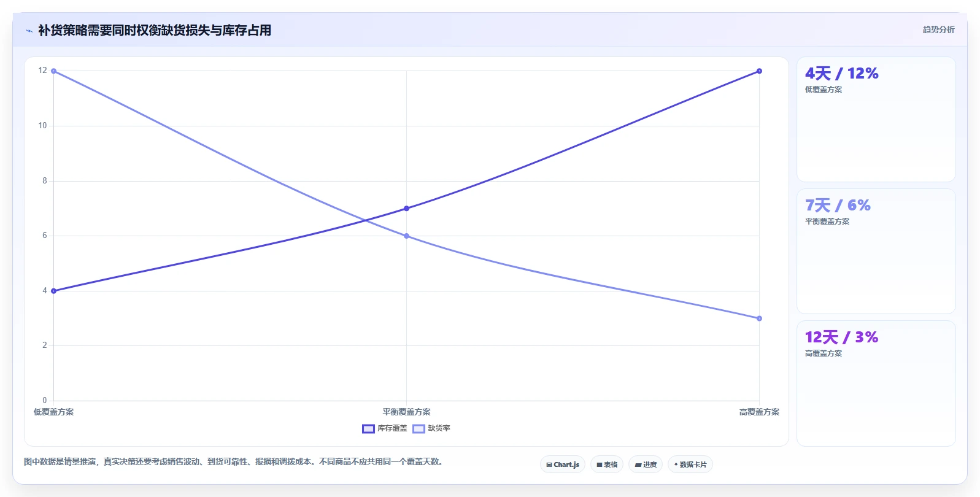This screenshot has height=497, width=980.
Task: Click the 进度 tag chip
Action: point(646,464)
